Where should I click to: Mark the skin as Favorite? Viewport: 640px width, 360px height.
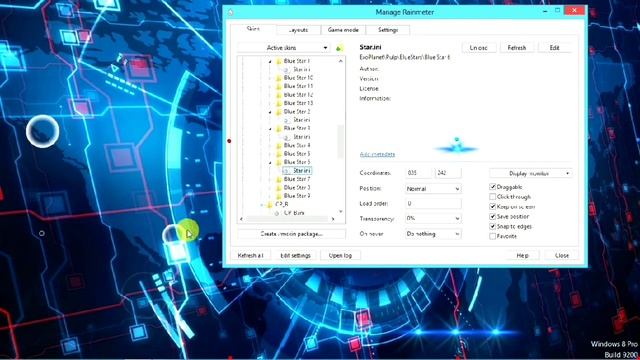(493, 236)
